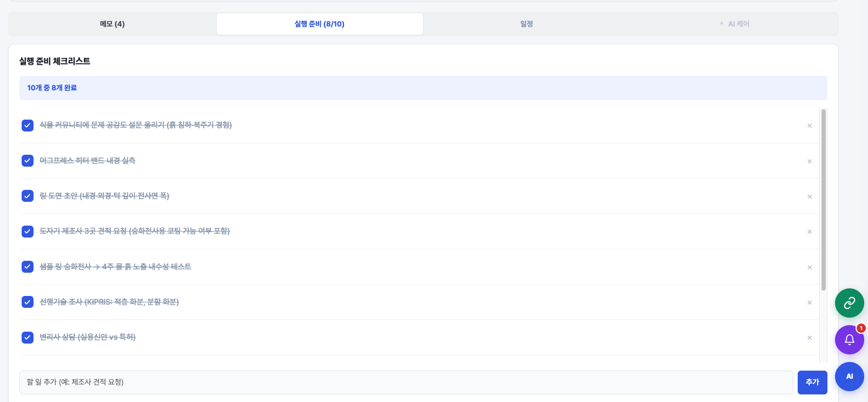Focus the 할 일 추가 input field
The image size is (868, 402).
pos(406,383)
